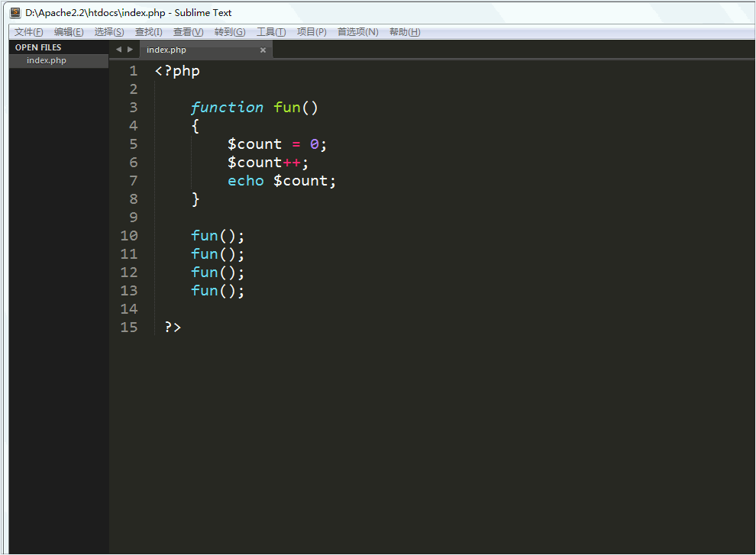Click the fun(); call on line 12
The height and width of the screenshot is (555, 756).
coord(218,273)
